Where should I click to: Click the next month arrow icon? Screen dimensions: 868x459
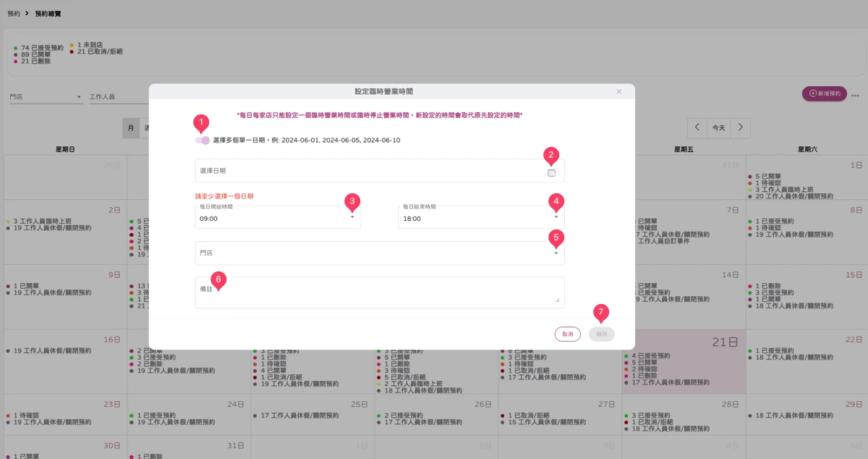740,127
